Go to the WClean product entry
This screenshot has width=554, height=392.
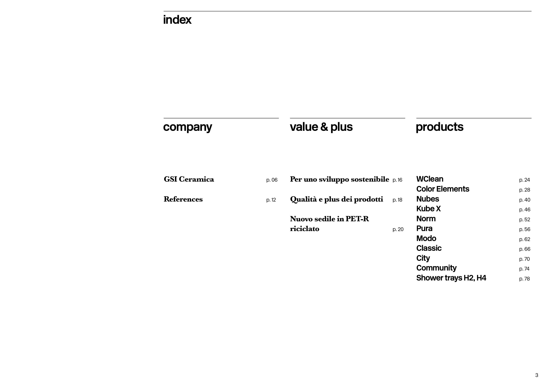[429, 179]
